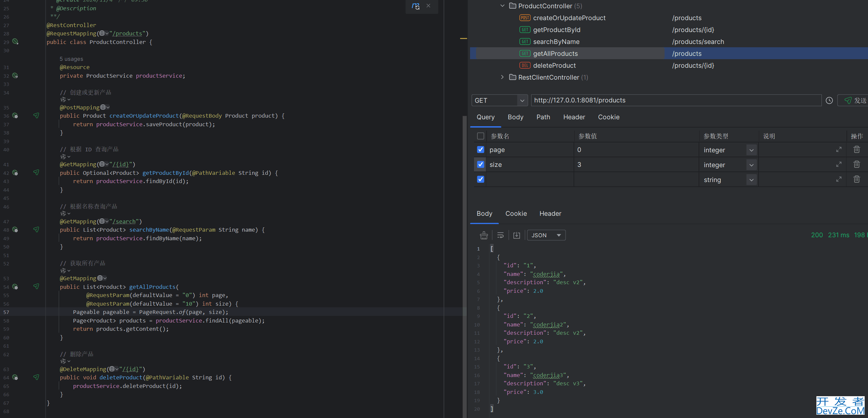The height and width of the screenshot is (418, 868).
Task: Delete the empty string parameter row
Action: click(856, 179)
